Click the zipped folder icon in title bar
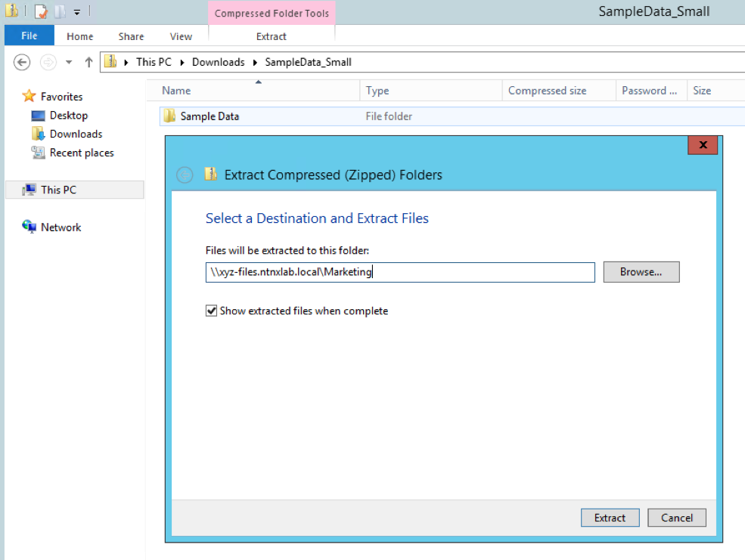Image resolution: width=745 pixels, height=560 pixels. tap(12, 11)
